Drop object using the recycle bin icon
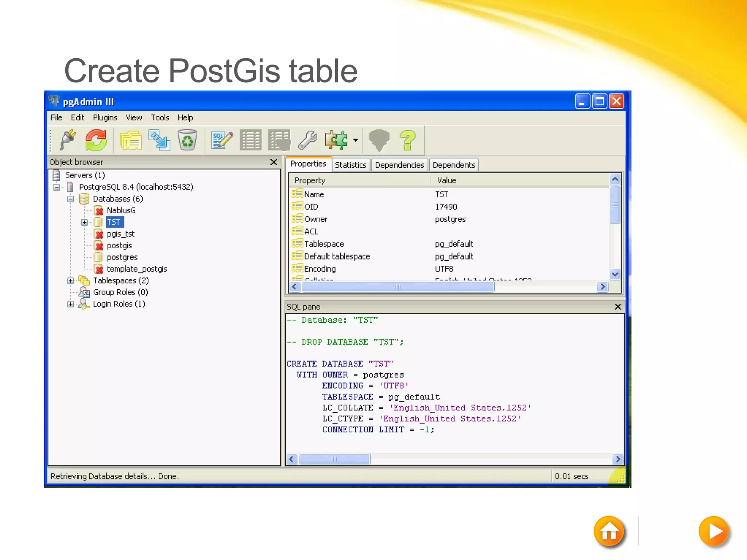 click(187, 140)
